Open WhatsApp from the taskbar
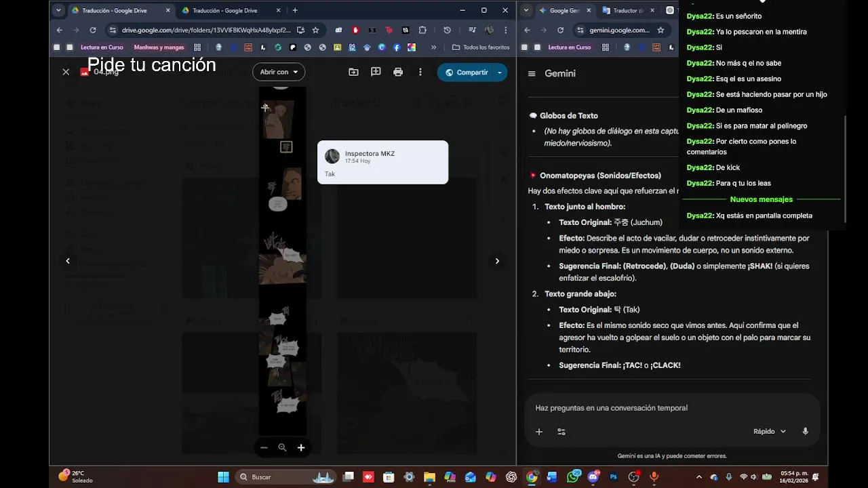The image size is (868, 488). point(573,477)
